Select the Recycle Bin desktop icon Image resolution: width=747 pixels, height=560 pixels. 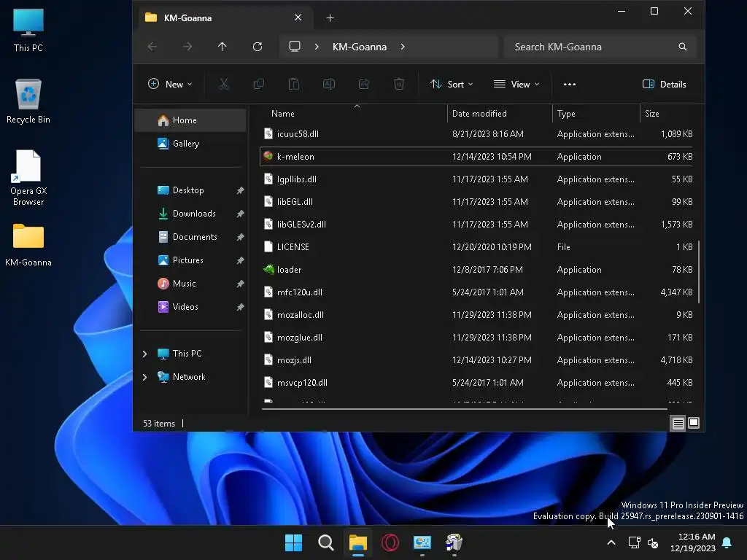point(28,101)
